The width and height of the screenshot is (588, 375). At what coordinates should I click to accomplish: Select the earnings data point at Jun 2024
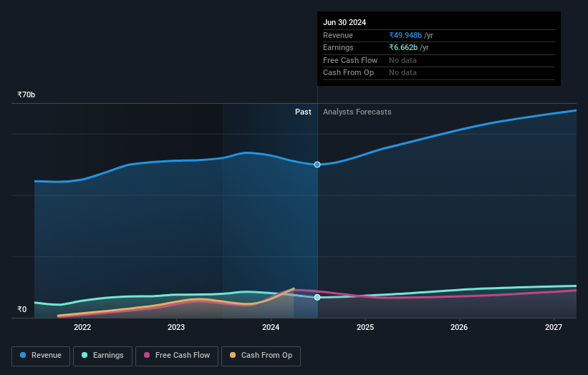point(317,297)
